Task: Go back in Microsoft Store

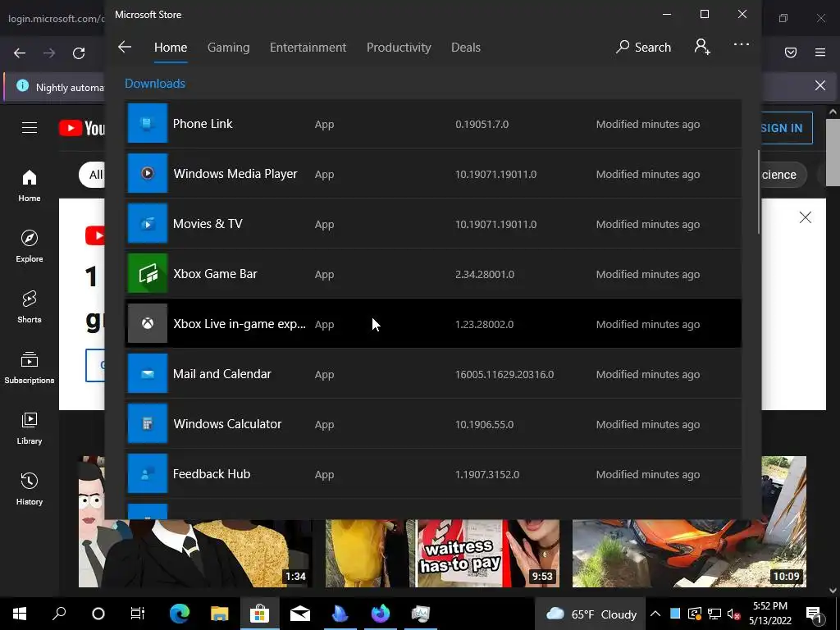Action: click(125, 47)
